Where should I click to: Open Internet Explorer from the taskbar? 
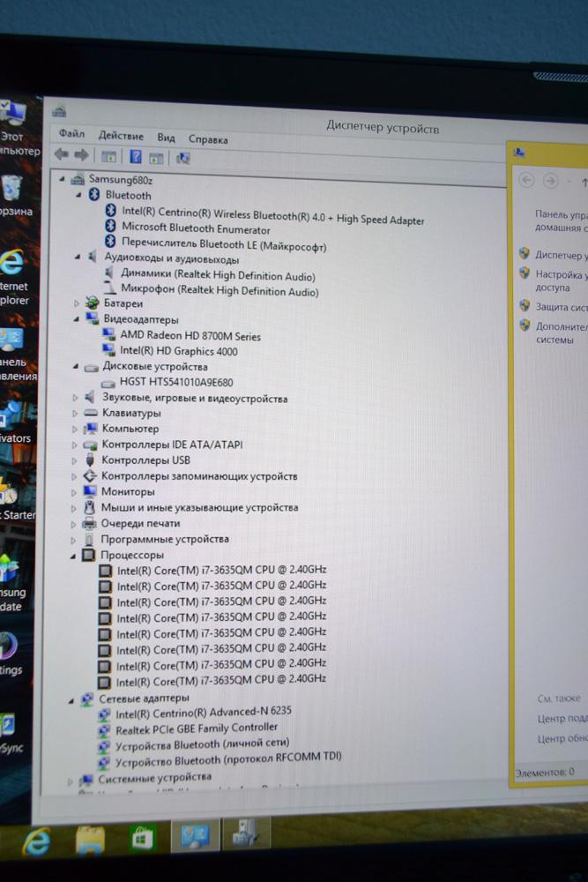coord(36,842)
